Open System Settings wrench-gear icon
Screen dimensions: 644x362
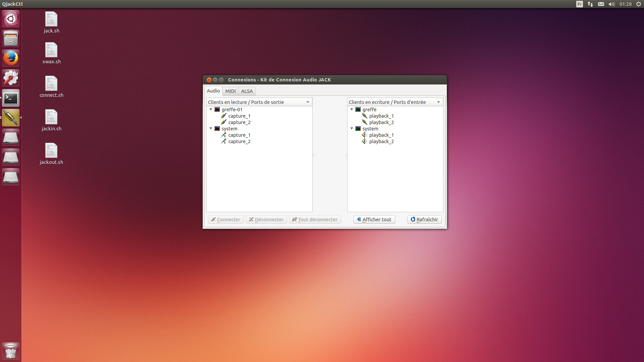pos(11,78)
